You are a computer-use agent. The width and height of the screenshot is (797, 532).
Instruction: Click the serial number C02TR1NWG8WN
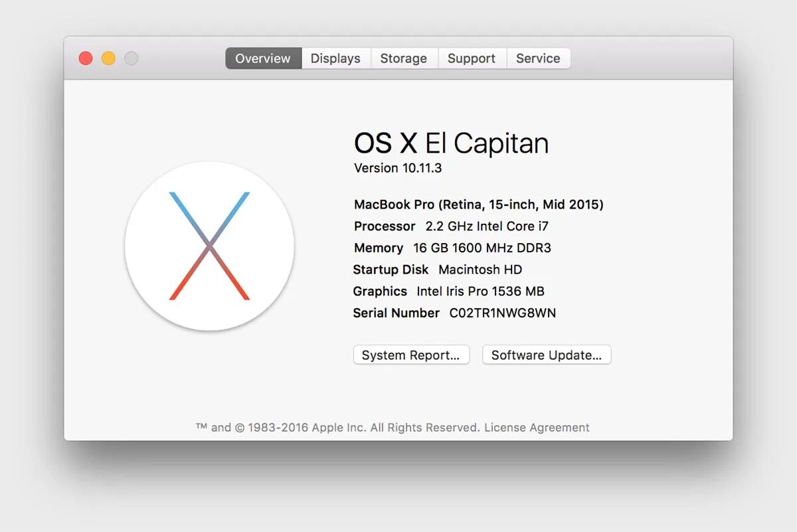503,313
